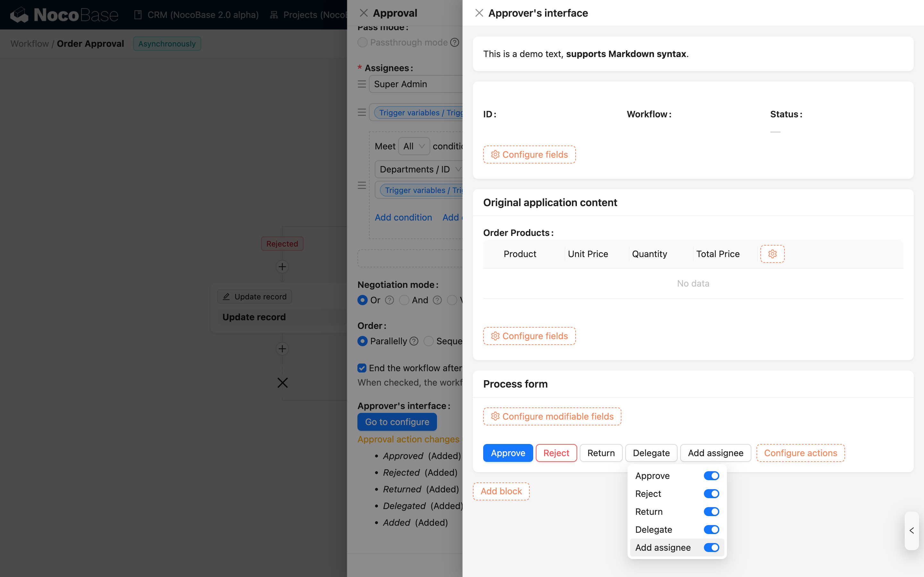Click the table column settings gear icon
The image size is (924, 577).
[772, 254]
